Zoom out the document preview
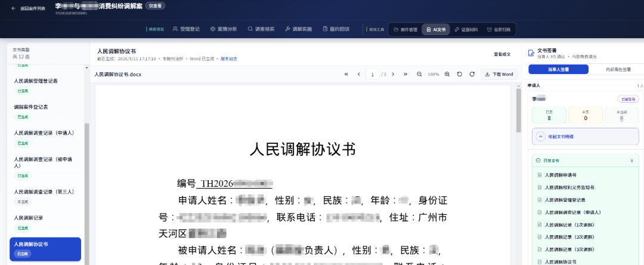The width and height of the screenshot is (644, 265). click(x=419, y=75)
